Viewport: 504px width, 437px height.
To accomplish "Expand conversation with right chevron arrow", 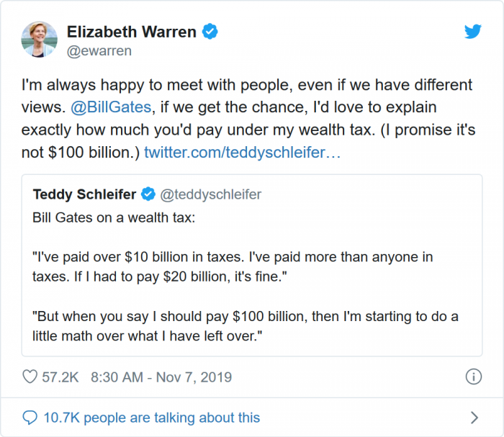I will tap(474, 418).
